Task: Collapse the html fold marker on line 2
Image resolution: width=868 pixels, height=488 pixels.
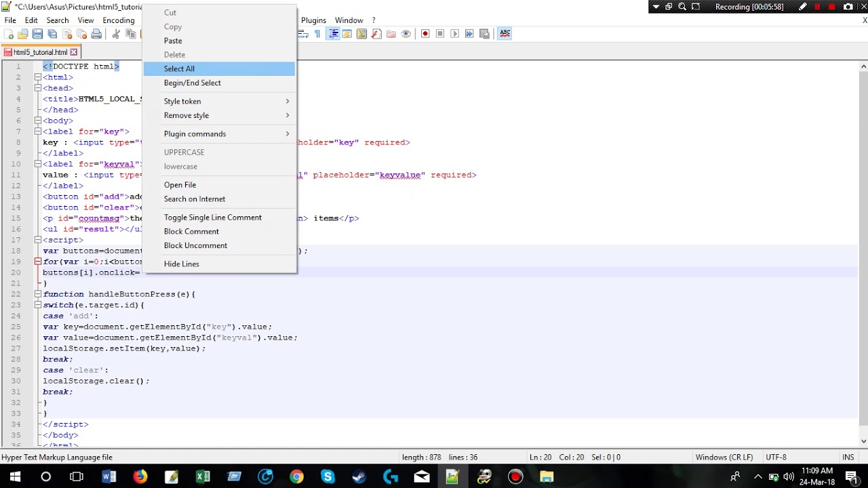Action: [x=38, y=77]
